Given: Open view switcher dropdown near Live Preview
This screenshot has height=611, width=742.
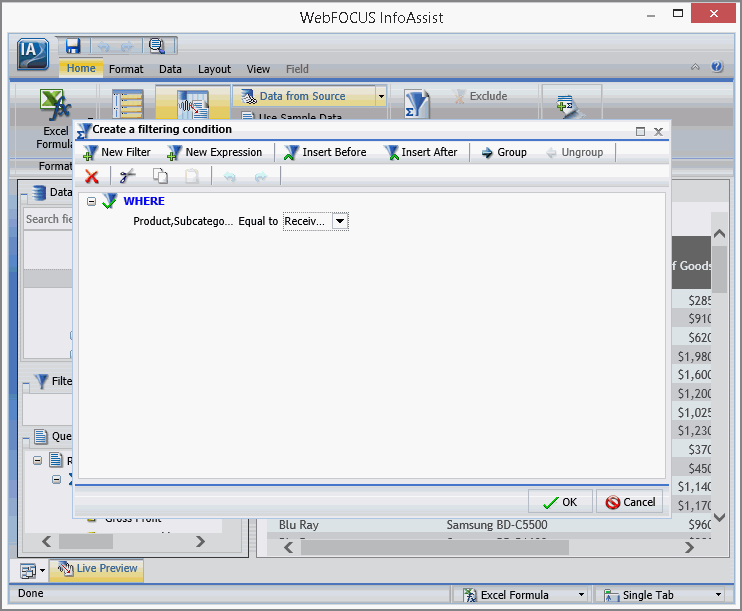Looking at the screenshot, I should click(42, 571).
